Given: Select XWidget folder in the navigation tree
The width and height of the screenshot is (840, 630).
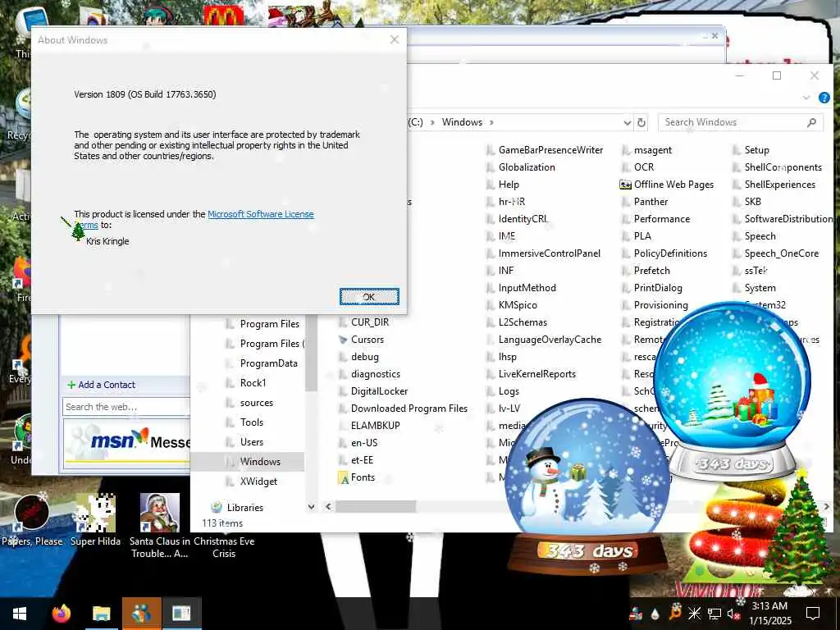Looking at the screenshot, I should pyautogui.click(x=258, y=481).
